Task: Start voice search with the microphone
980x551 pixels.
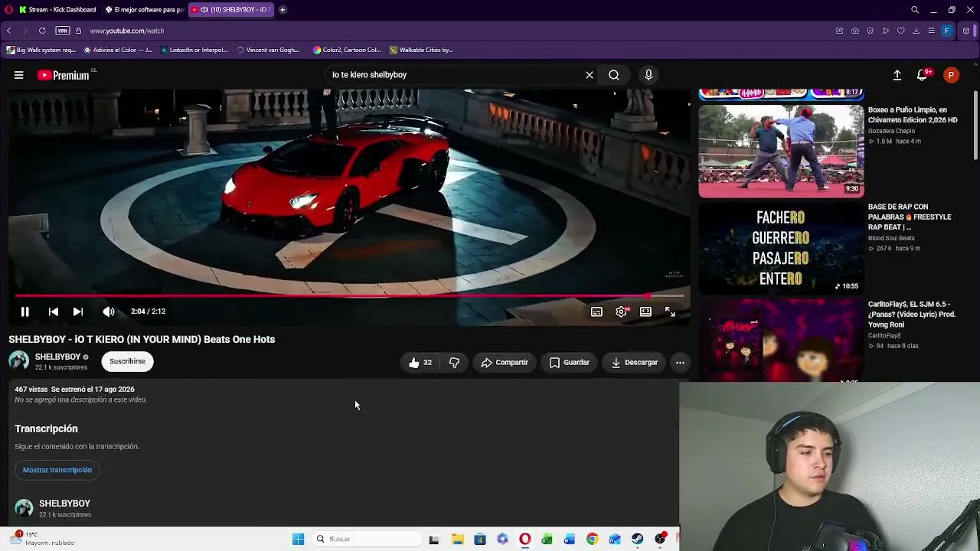Action: pyautogui.click(x=648, y=75)
